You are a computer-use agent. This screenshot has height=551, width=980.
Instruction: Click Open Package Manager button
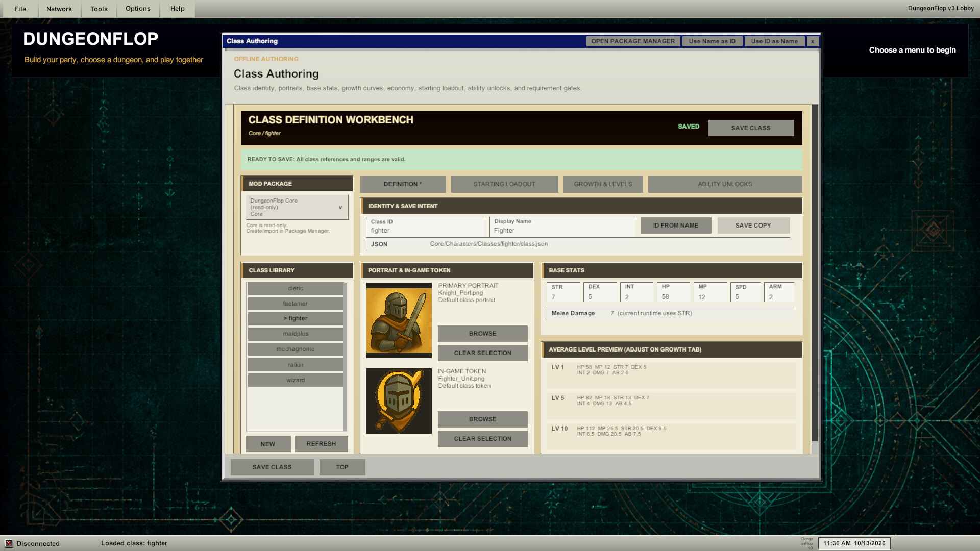[x=633, y=41]
